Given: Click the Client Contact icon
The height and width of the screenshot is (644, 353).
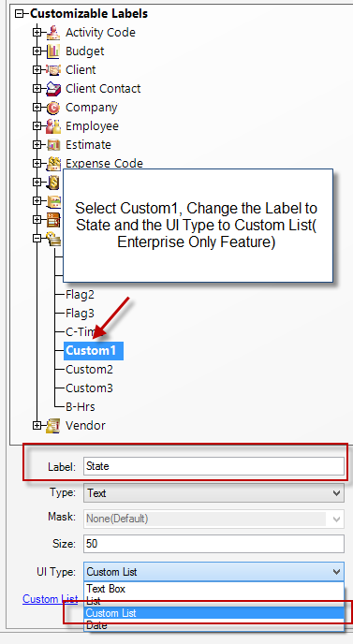Looking at the screenshot, I should coord(53,88).
